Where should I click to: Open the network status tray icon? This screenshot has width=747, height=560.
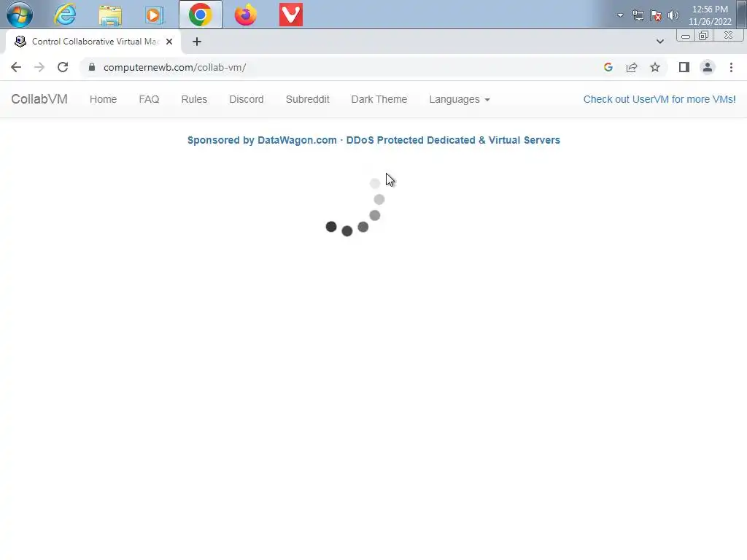point(638,16)
